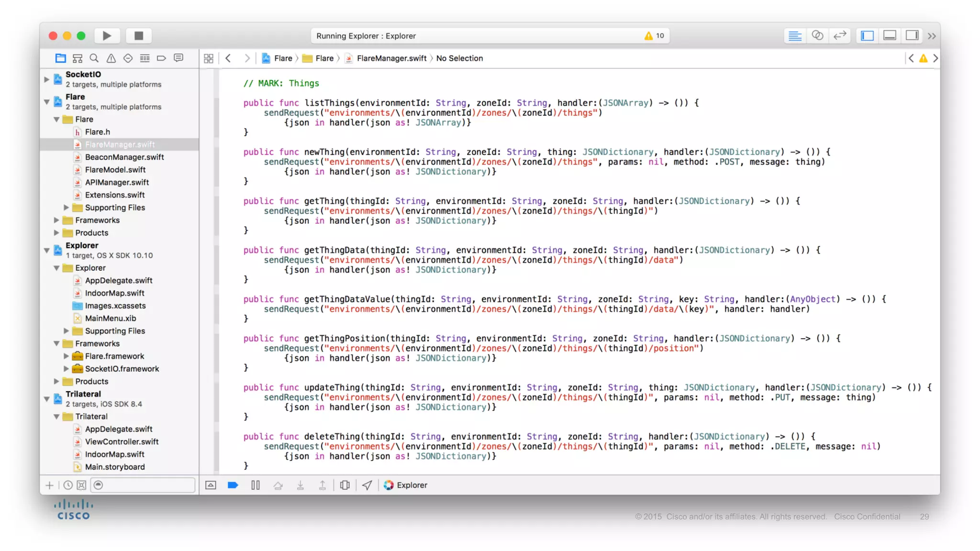Expand the SocketIO project

(x=47, y=79)
